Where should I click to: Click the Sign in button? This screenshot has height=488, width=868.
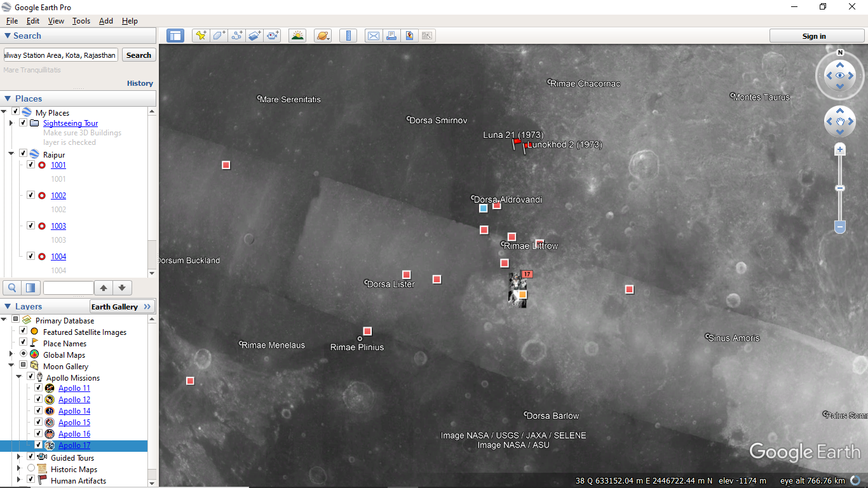814,36
